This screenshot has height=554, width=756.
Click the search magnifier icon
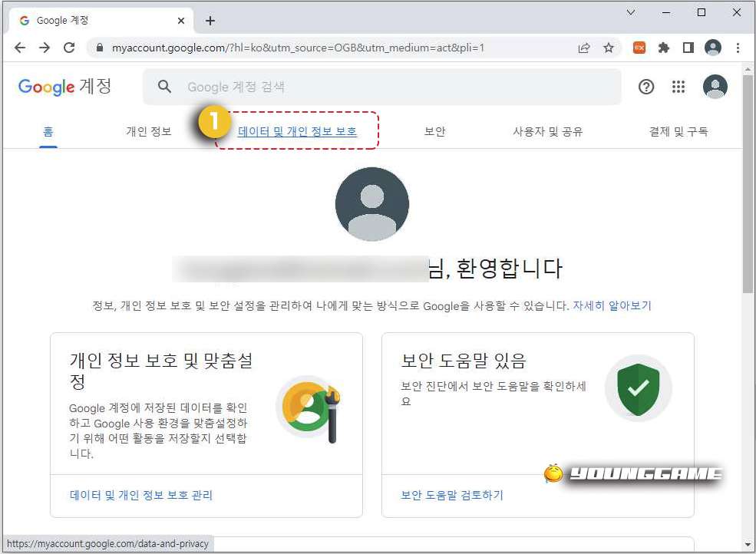[x=164, y=87]
